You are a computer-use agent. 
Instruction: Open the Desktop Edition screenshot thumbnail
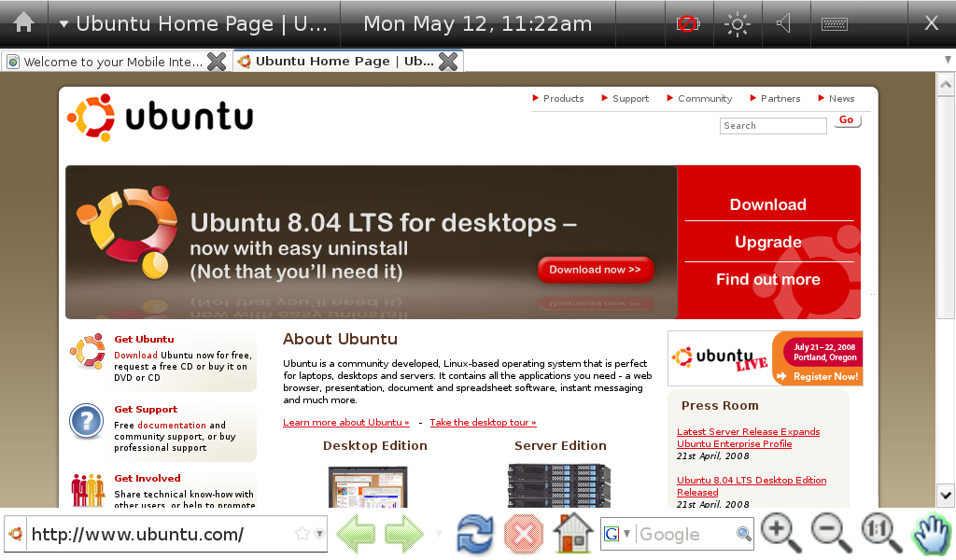click(368, 486)
